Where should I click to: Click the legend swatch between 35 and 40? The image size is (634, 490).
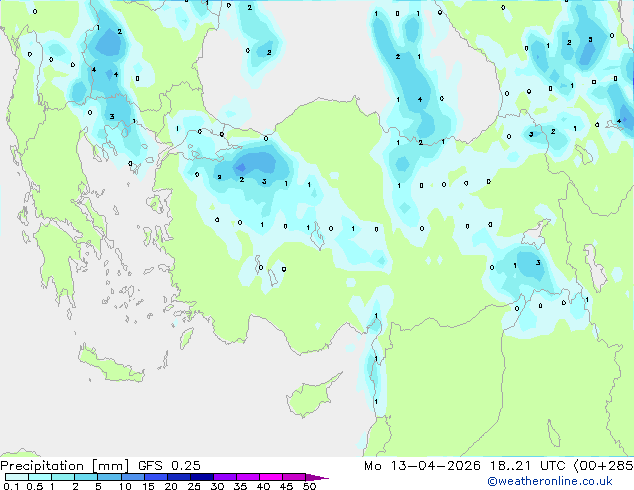(x=247, y=477)
